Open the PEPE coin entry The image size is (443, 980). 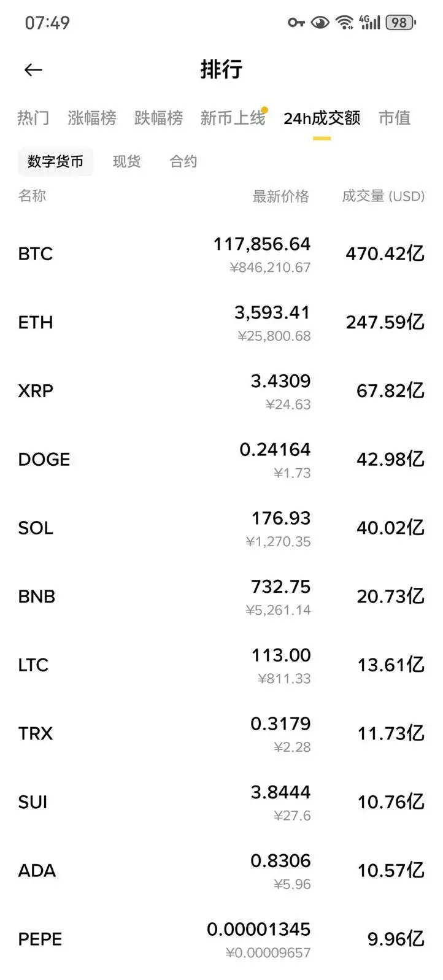coord(221,939)
